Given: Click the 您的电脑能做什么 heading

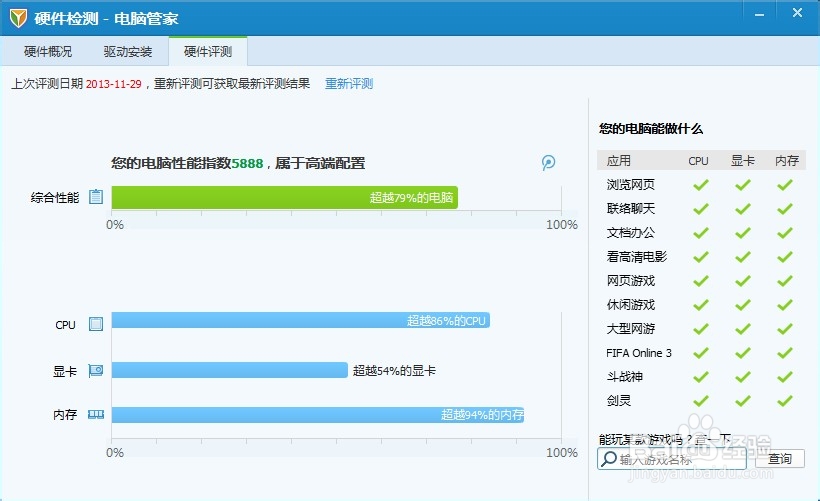Looking at the screenshot, I should [x=651, y=129].
